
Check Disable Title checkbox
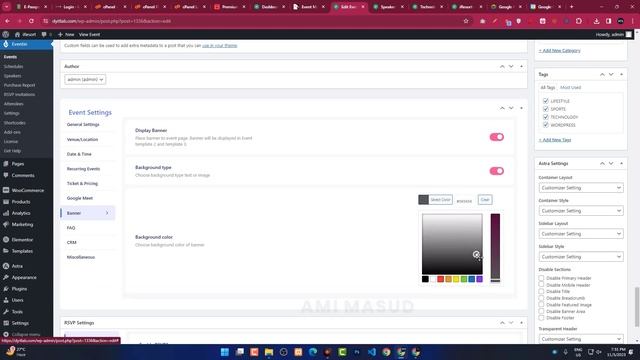[541, 291]
